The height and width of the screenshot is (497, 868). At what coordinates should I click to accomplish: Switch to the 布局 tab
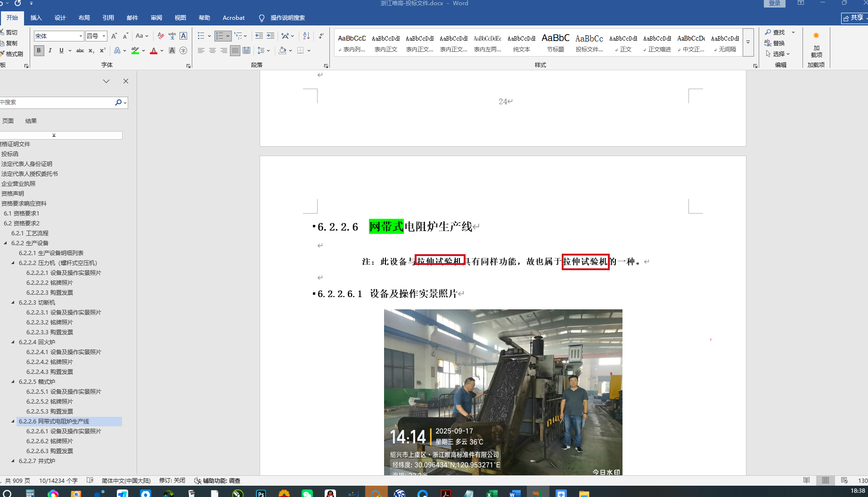84,18
